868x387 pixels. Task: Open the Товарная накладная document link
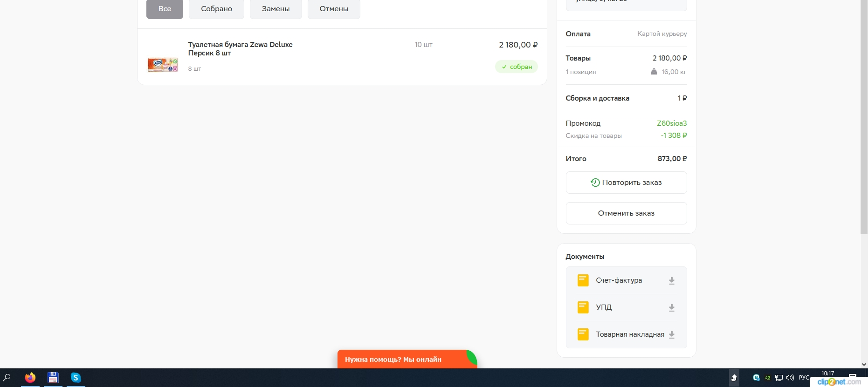[x=630, y=334]
